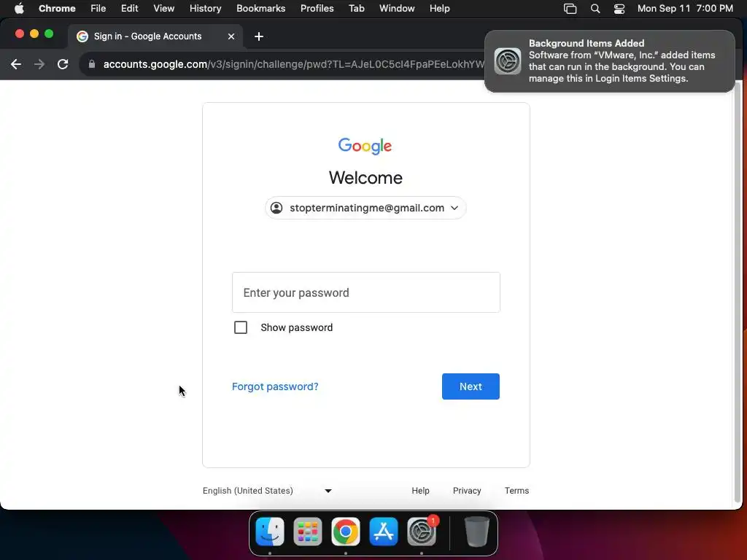Open the Chrome menu in menu bar
The width and height of the screenshot is (747, 560).
click(x=57, y=9)
